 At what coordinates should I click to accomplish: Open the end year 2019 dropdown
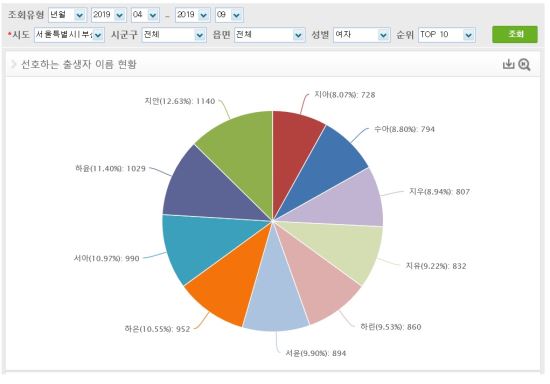[x=193, y=15]
